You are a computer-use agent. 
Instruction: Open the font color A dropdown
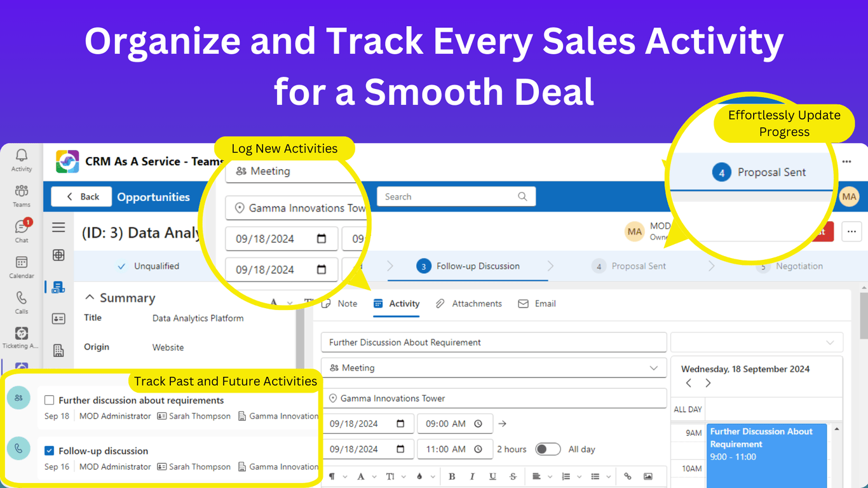(365, 477)
